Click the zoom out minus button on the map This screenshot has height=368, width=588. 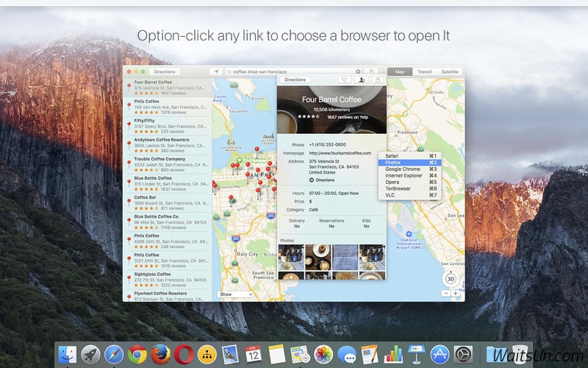(445, 294)
